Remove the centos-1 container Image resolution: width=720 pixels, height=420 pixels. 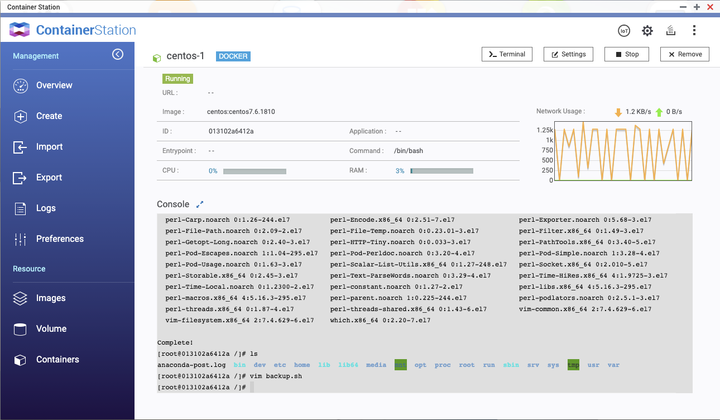tap(685, 54)
